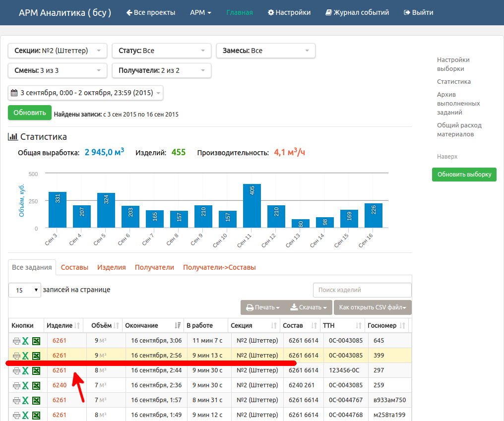Image resolution: width=504 pixels, height=421 pixels.
Task: Click the Обновить выборку button in the sidebar
Action: click(x=464, y=175)
